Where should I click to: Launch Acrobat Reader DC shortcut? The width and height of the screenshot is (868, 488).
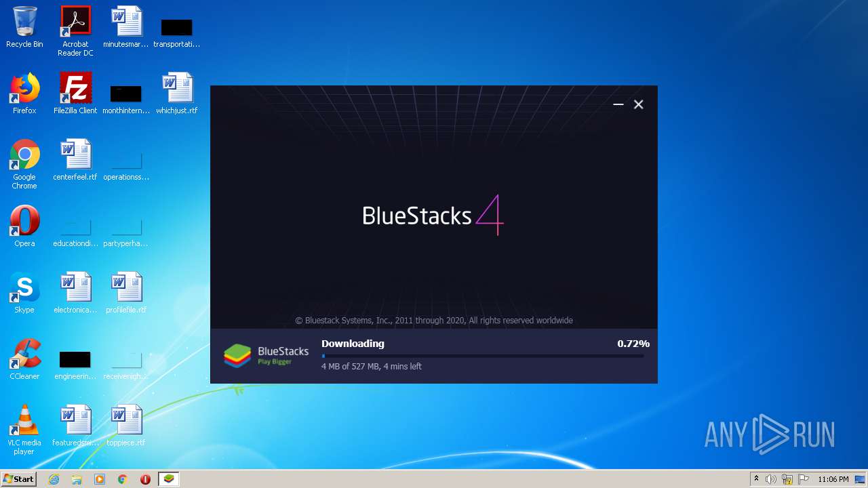[x=75, y=31]
